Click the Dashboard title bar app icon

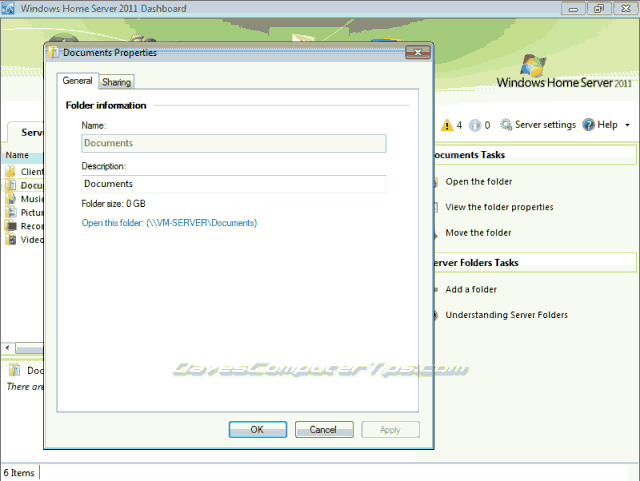8,8
